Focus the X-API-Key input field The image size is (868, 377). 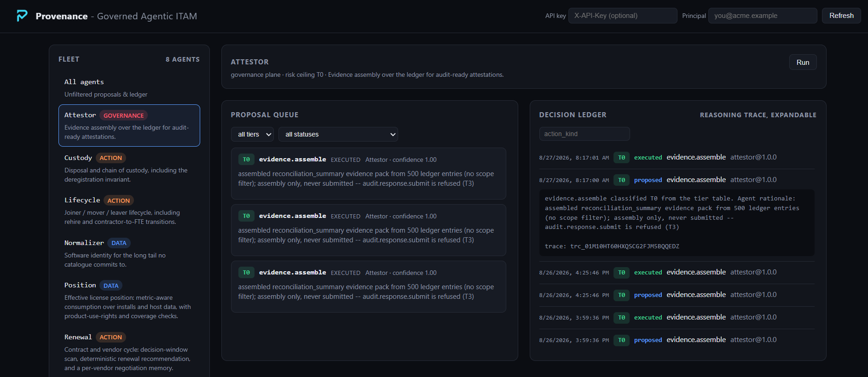(623, 16)
